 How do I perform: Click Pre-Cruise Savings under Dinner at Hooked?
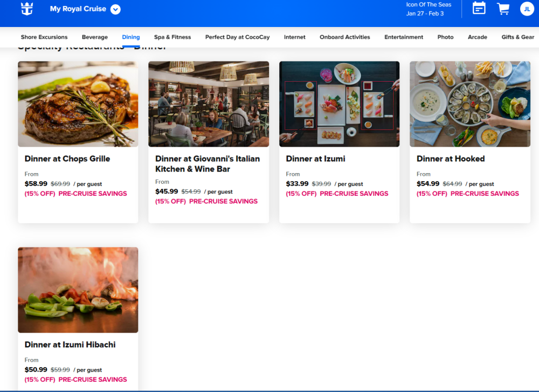coord(485,194)
